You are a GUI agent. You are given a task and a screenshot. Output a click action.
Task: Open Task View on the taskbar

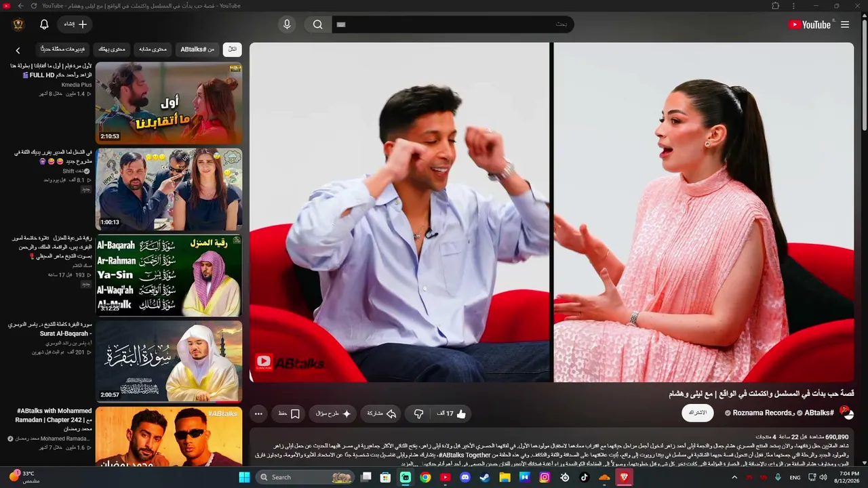[366, 477]
